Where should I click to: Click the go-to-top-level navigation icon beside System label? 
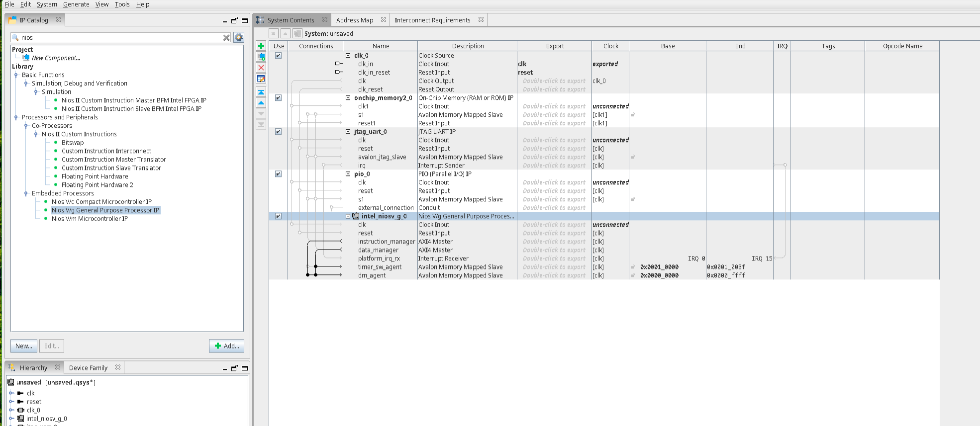(274, 33)
